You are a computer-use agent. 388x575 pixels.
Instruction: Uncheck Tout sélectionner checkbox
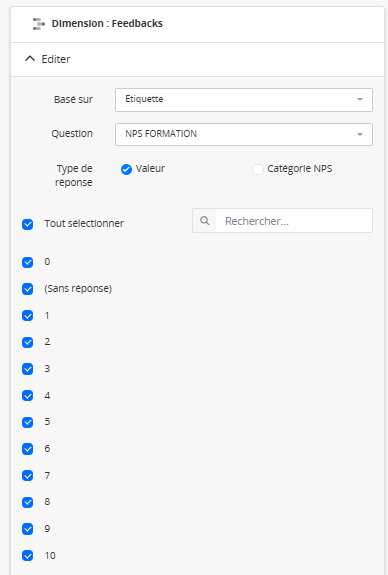point(28,224)
